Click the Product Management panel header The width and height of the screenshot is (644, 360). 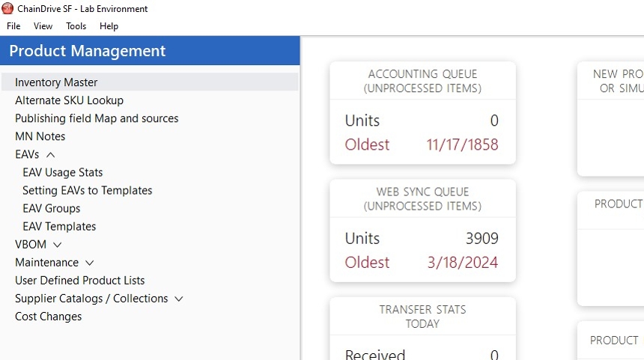tap(150, 51)
